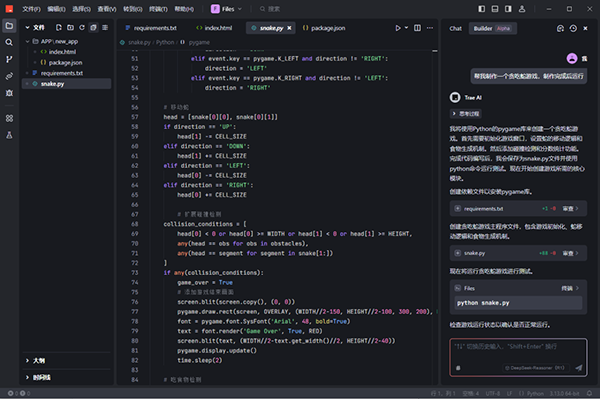Screen dimensions: 600x399
Task: Review requirements.txt changes with 审查
Action: [570, 208]
